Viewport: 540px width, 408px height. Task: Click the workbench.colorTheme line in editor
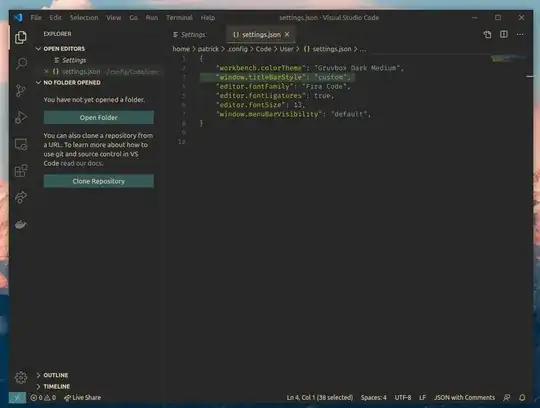[310, 68]
